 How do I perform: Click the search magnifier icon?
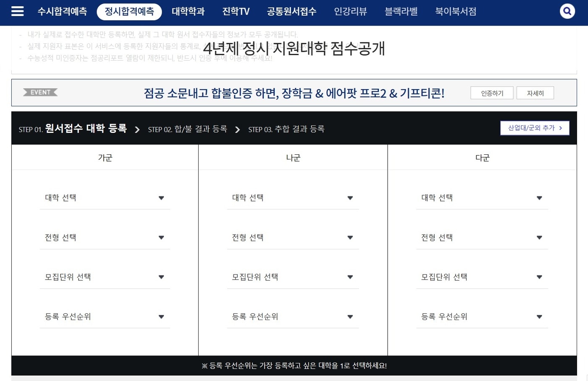[567, 11]
